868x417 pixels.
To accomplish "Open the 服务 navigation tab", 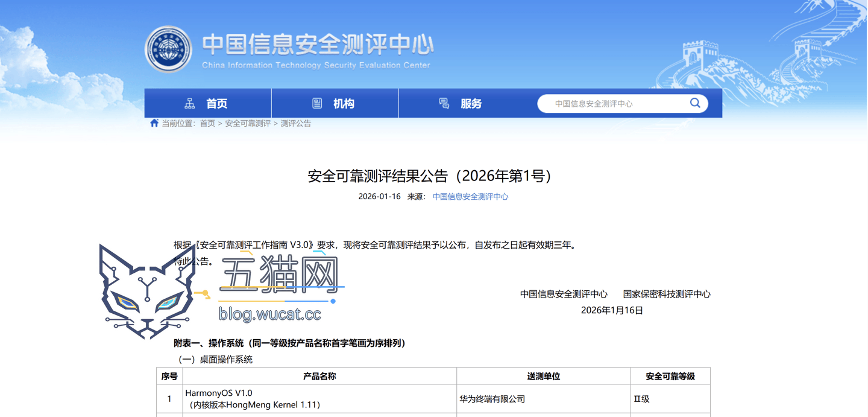I will click(462, 103).
